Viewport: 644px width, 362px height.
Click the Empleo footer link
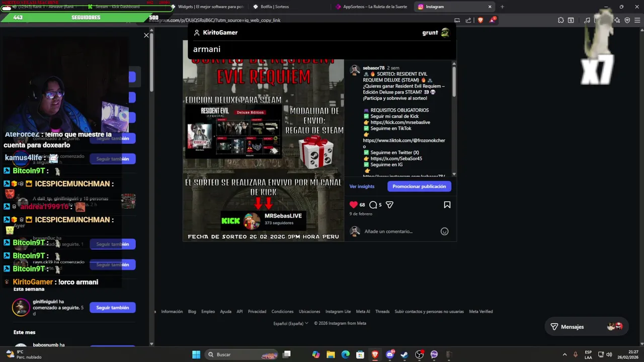point(208,311)
